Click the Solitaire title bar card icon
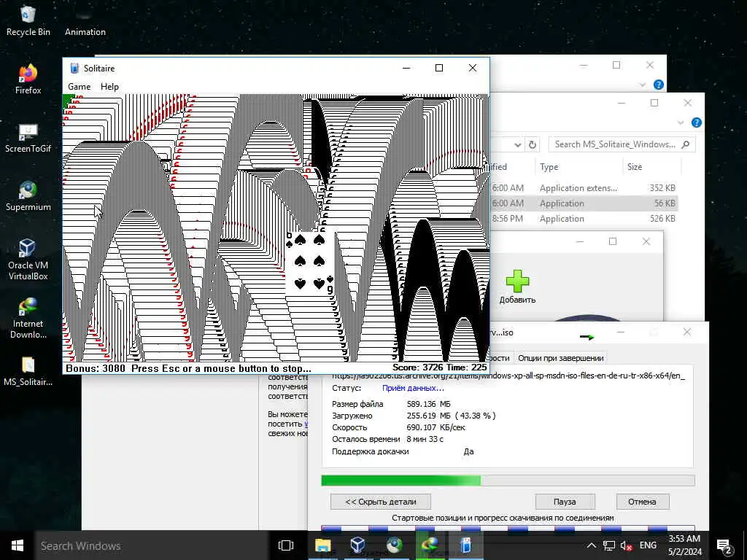The width and height of the screenshot is (747, 560). tap(74, 68)
